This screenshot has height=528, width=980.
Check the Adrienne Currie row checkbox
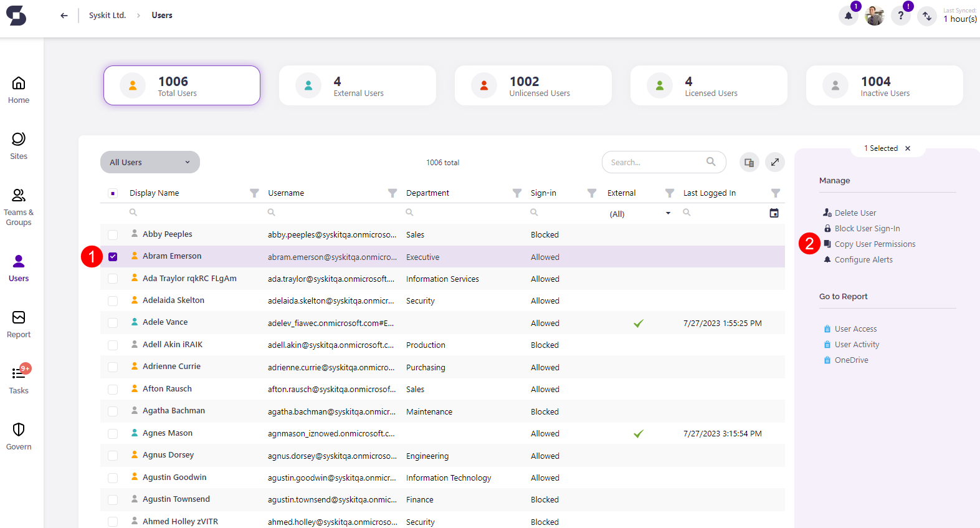tap(113, 367)
